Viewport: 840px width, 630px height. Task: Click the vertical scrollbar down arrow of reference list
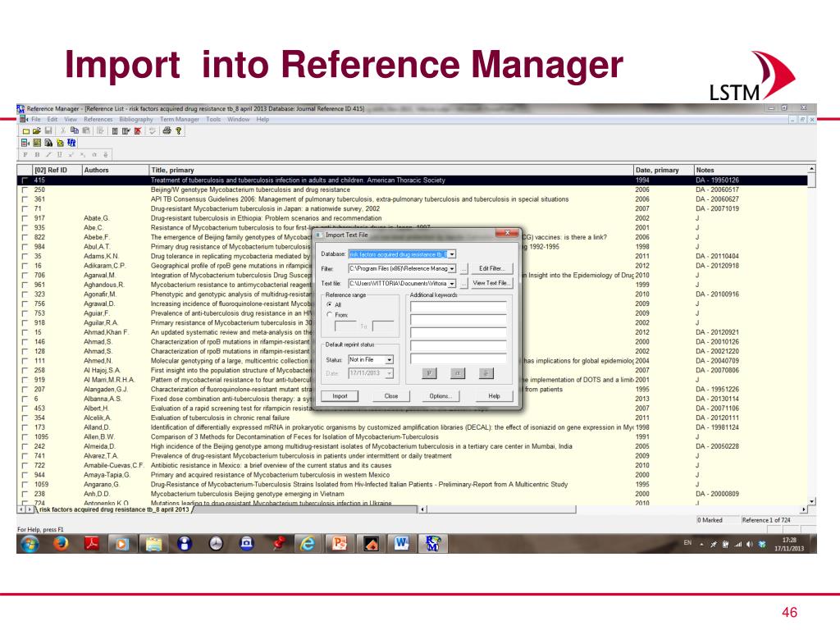point(811,501)
